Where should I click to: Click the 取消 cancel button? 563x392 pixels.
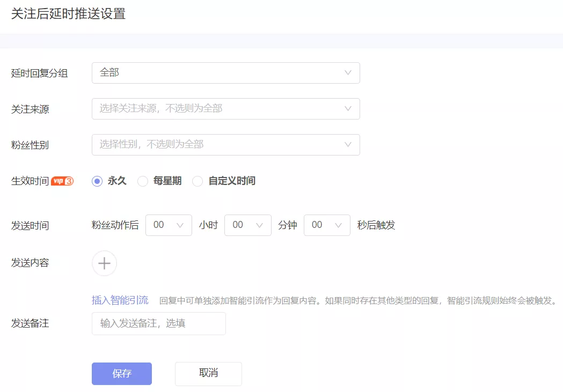click(x=208, y=374)
